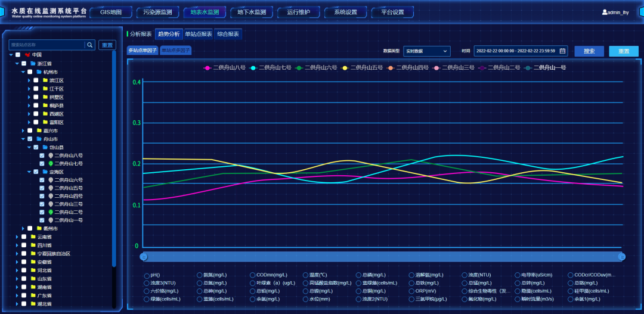Open the 地下水监测 top menu
The width and height of the screenshot is (644, 314).
[251, 12]
